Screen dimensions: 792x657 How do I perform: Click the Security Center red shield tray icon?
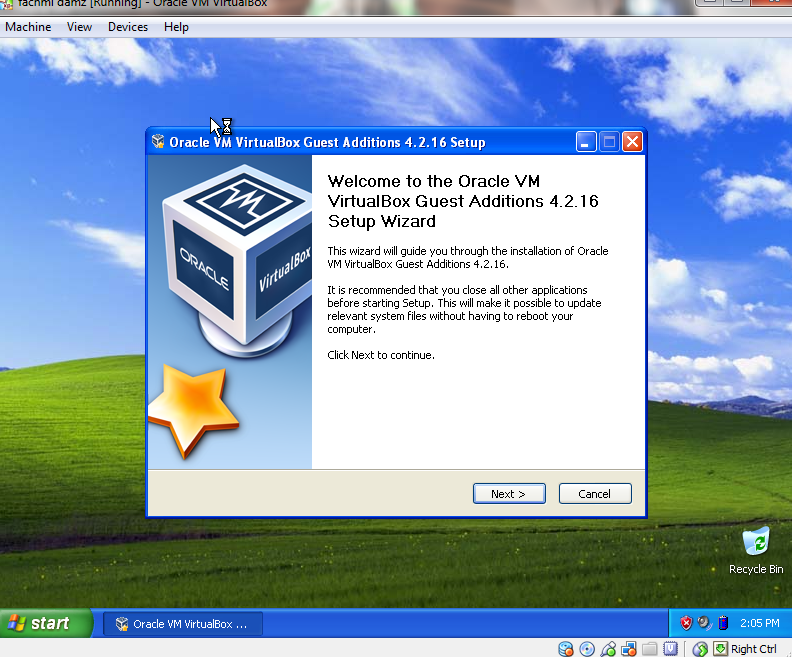(685, 623)
